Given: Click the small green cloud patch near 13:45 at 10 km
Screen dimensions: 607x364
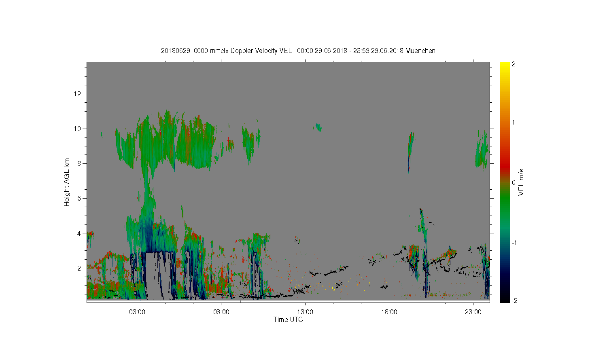Looking at the screenshot, I should tap(318, 127).
